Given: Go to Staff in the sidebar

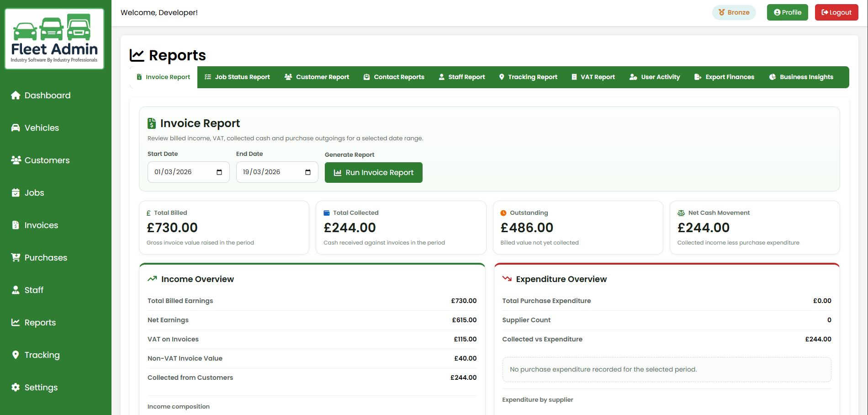Looking at the screenshot, I should [x=34, y=290].
